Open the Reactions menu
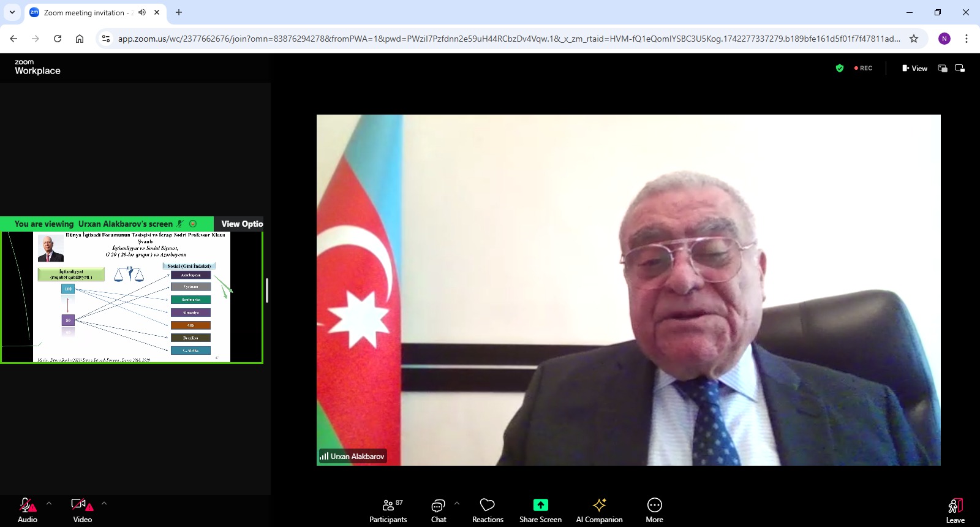 (x=488, y=510)
